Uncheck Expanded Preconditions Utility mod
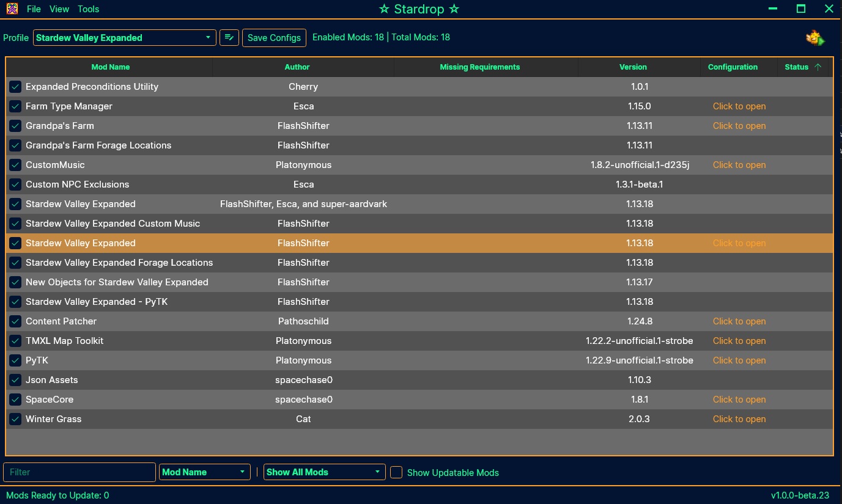 (x=15, y=87)
